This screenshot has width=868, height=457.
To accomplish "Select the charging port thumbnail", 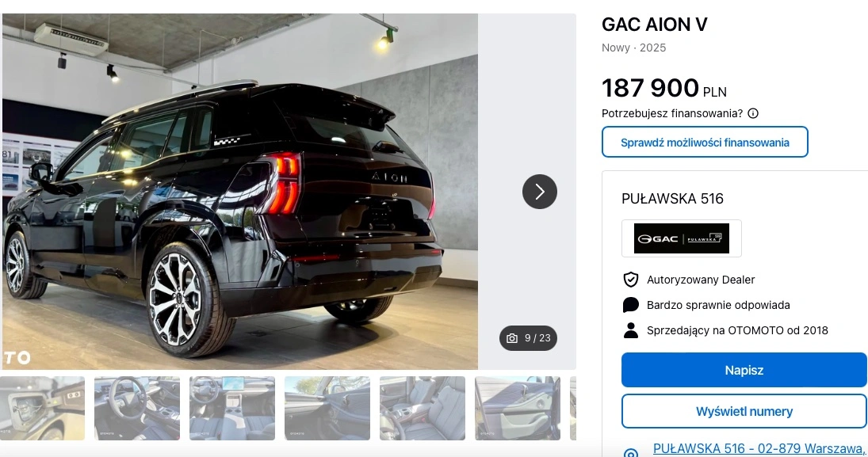I will [42, 409].
